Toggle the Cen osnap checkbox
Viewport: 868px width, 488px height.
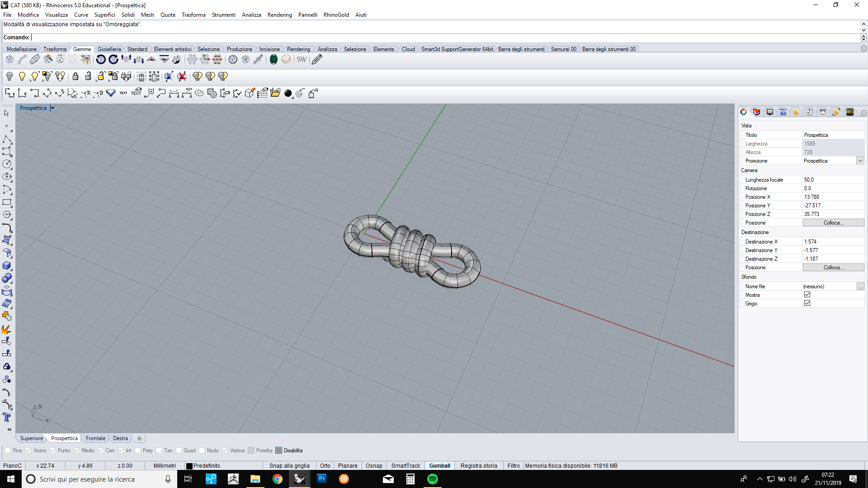pyautogui.click(x=101, y=450)
